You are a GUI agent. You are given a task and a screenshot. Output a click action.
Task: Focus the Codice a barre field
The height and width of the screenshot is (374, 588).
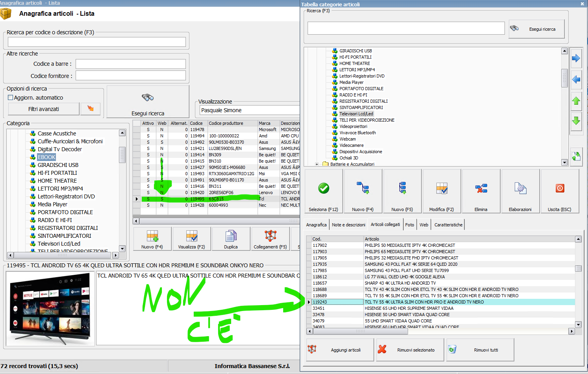(x=131, y=64)
